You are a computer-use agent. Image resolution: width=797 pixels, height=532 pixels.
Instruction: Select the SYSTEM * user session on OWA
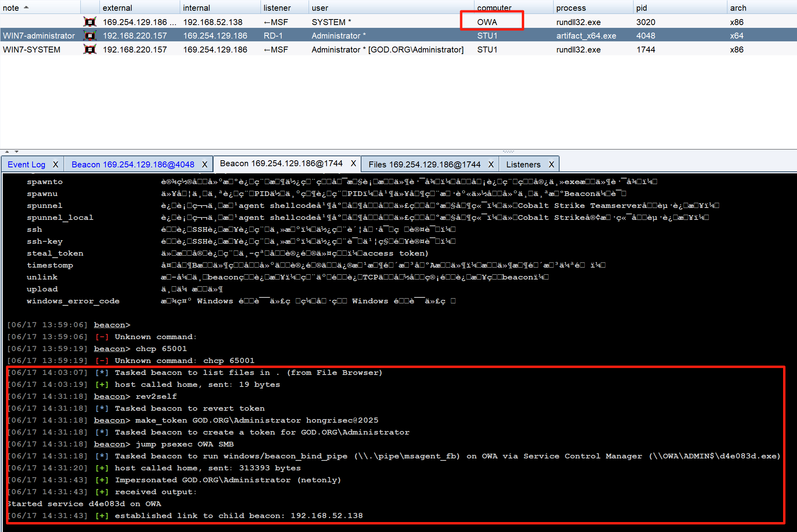click(x=331, y=22)
